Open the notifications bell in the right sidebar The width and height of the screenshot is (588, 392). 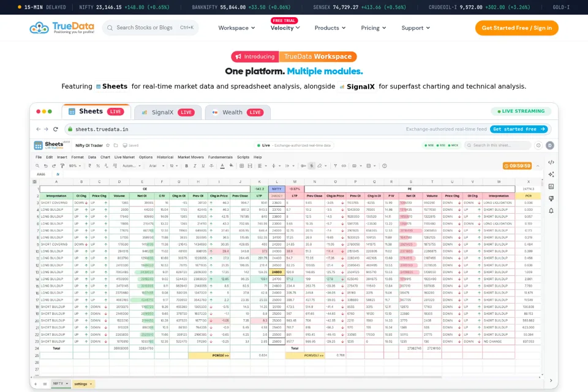tap(551, 211)
